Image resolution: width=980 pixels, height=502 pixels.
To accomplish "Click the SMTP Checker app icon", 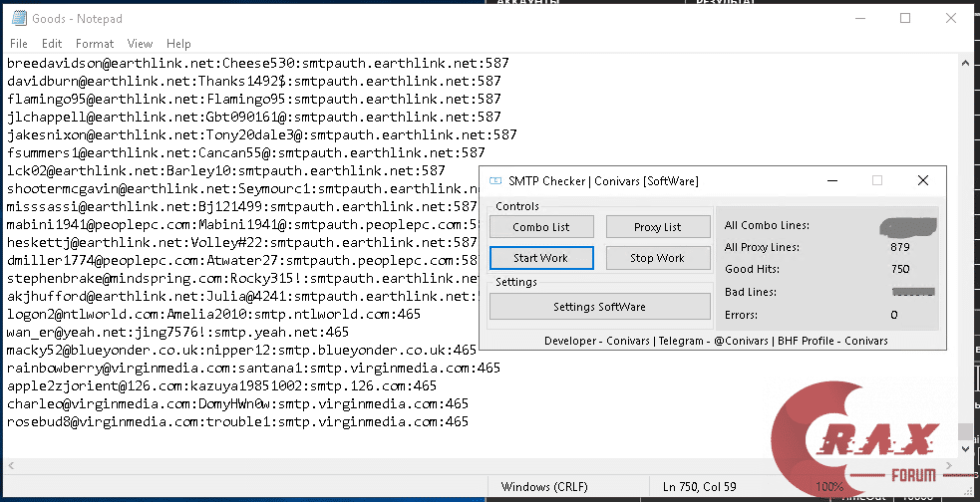I will pos(495,181).
